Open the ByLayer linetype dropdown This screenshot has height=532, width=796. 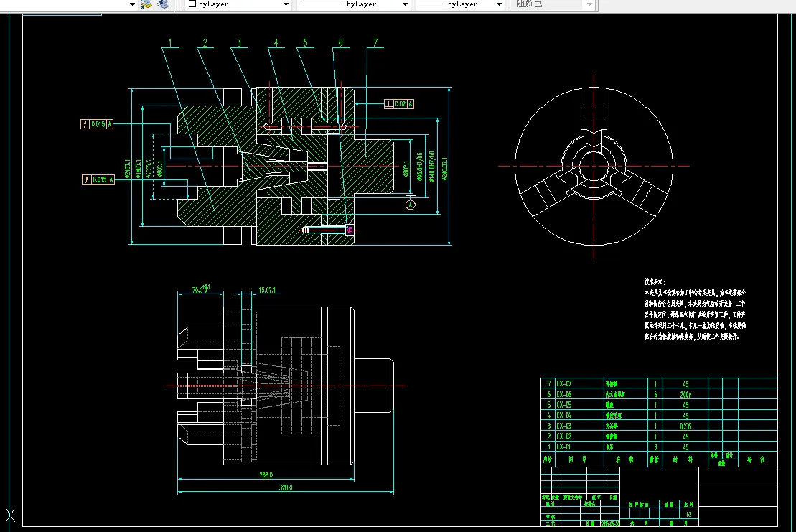[406, 4]
